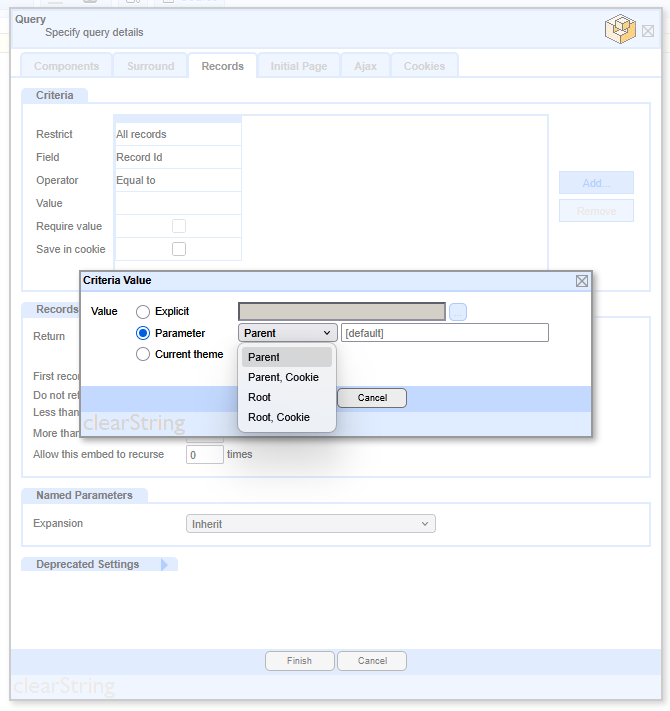The image size is (670, 711).
Task: Tick the Save in cookie checkbox
Action: pyautogui.click(x=179, y=249)
